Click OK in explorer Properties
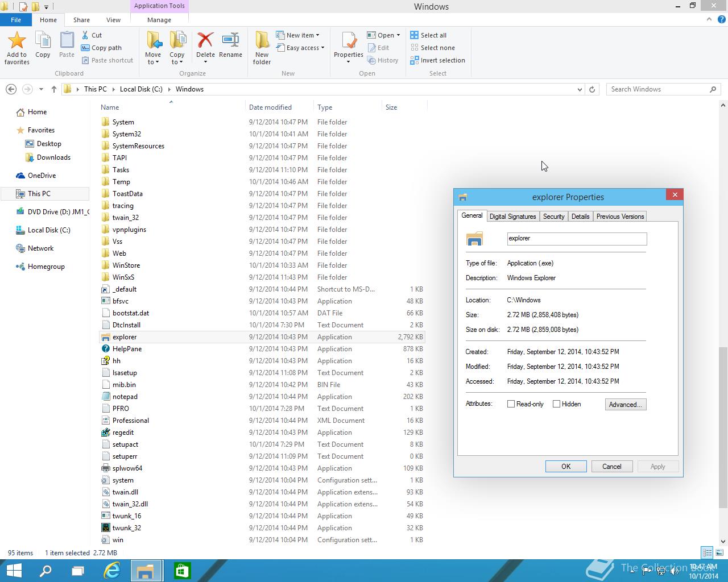The height and width of the screenshot is (582, 728). tap(566, 467)
